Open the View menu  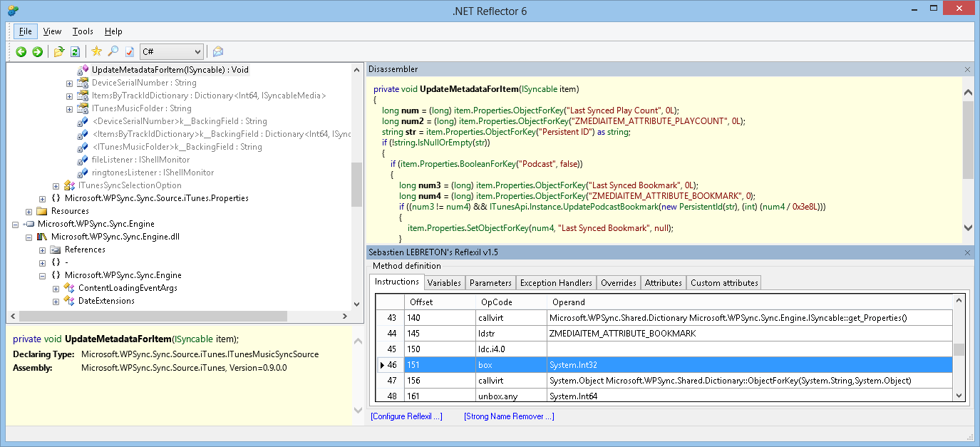pos(52,31)
